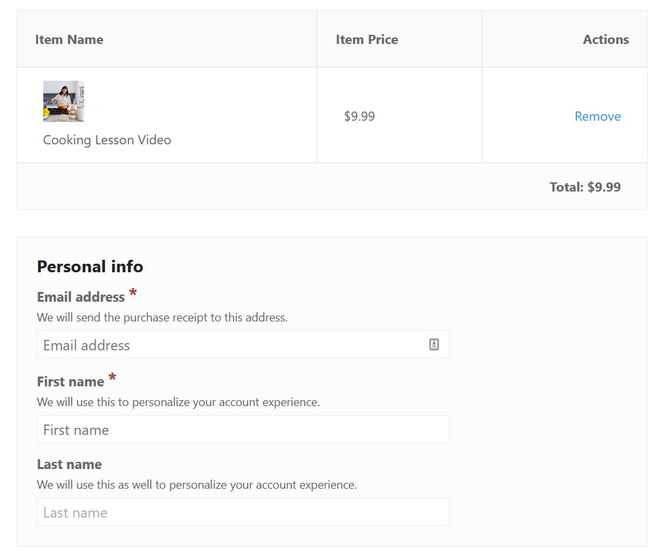Viewport: 663px width, 555px height.
Task: Click the red asterisk beside First name
Action: pos(112,378)
